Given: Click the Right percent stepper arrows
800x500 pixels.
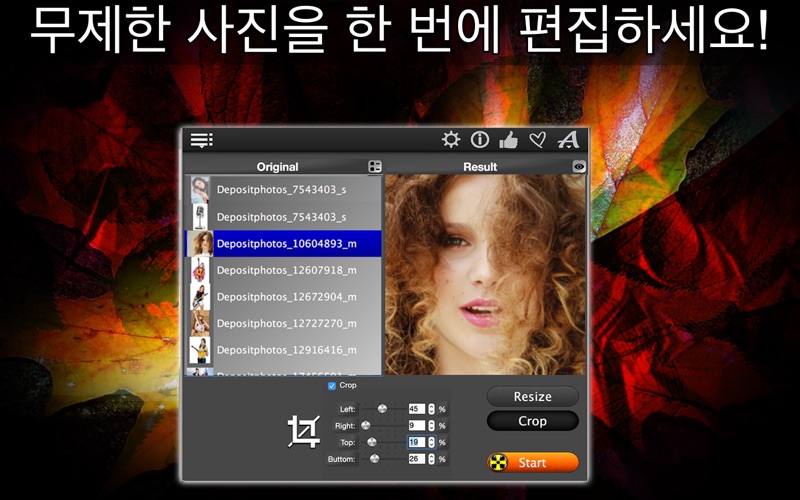Looking at the screenshot, I should coord(432,426).
